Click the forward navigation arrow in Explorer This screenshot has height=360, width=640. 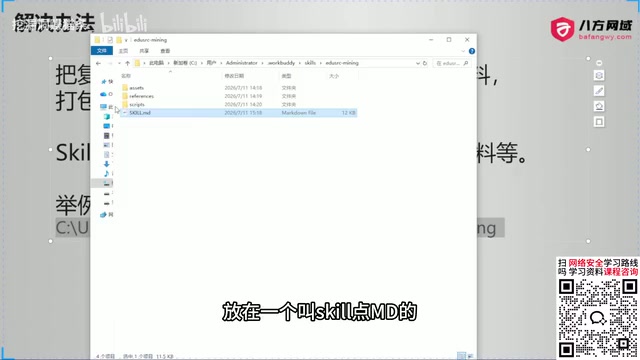110,63
